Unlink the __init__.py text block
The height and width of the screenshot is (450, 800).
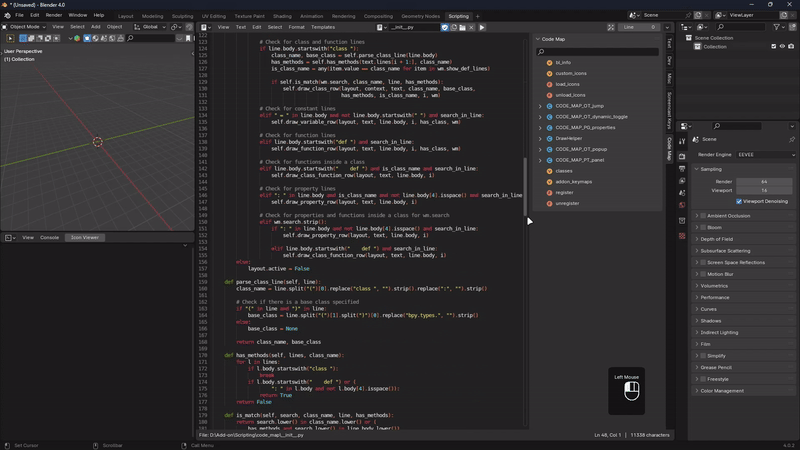coord(471,27)
